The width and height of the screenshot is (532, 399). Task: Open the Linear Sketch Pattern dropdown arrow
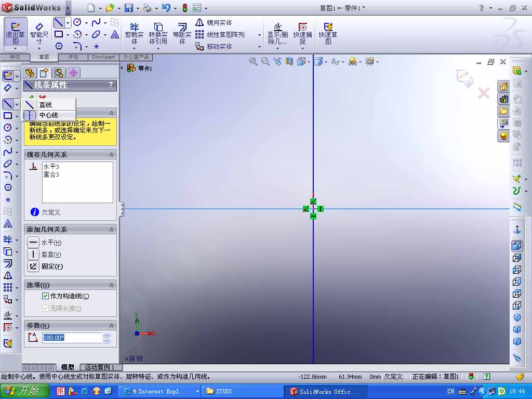tap(259, 35)
